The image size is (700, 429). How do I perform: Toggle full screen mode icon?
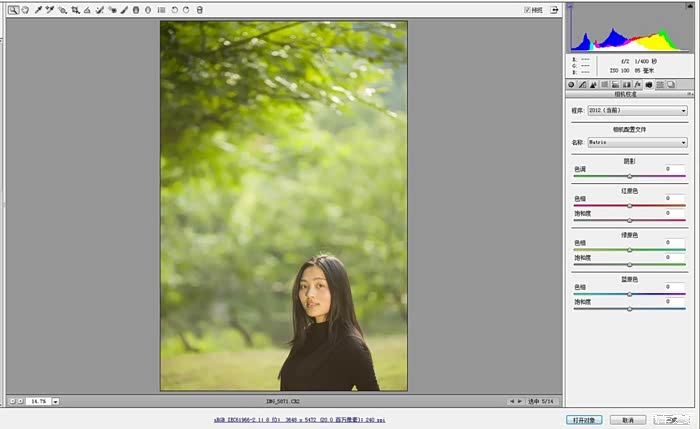[553, 10]
